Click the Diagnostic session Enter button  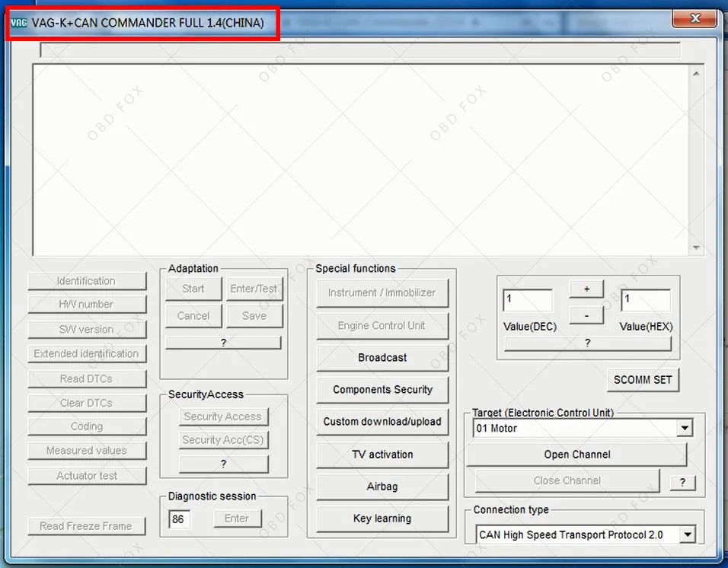coord(238,519)
